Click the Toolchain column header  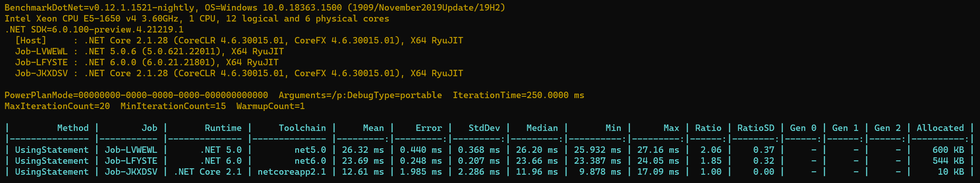click(x=302, y=128)
